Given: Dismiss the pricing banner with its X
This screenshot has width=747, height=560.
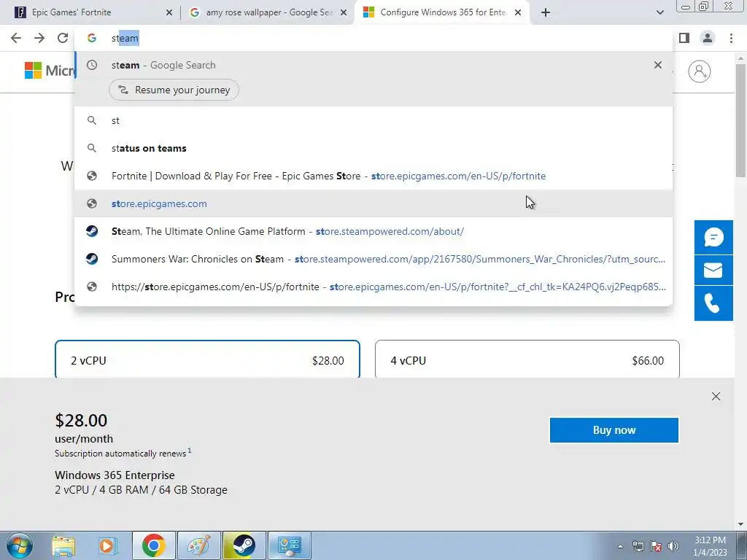Looking at the screenshot, I should tap(716, 396).
